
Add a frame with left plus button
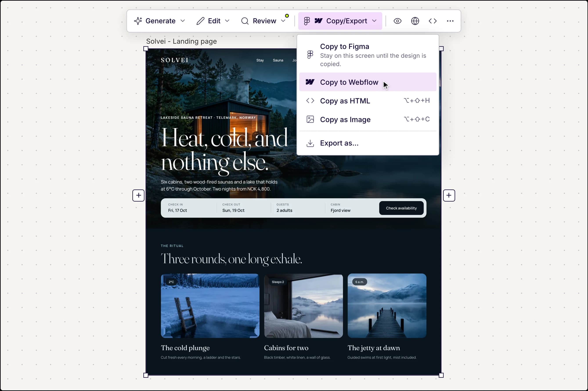point(138,195)
